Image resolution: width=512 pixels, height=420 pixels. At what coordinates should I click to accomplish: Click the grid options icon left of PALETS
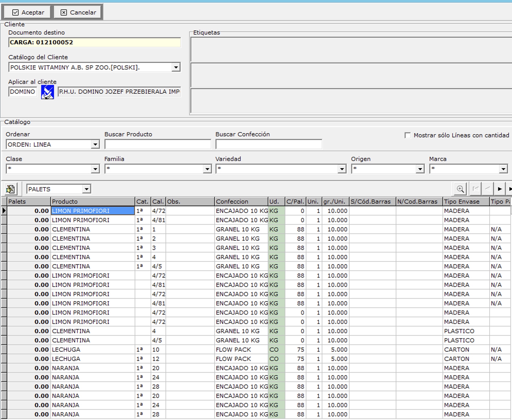[11, 189]
